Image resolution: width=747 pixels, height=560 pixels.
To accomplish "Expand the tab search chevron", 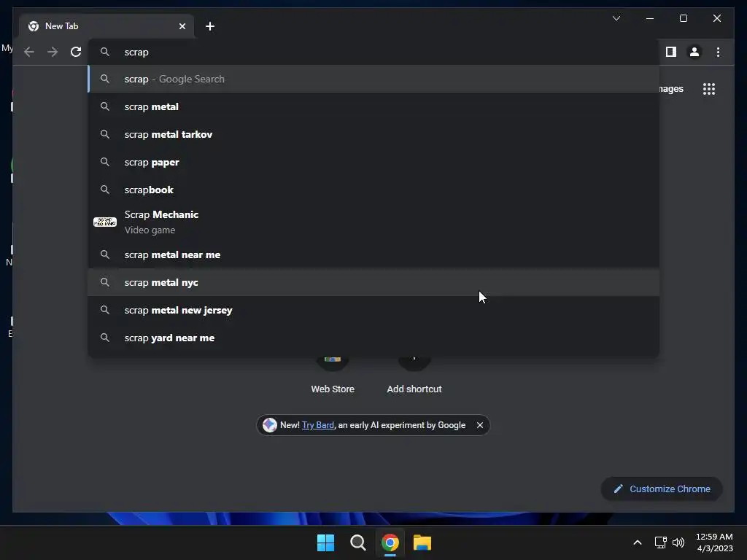I will [x=616, y=18].
